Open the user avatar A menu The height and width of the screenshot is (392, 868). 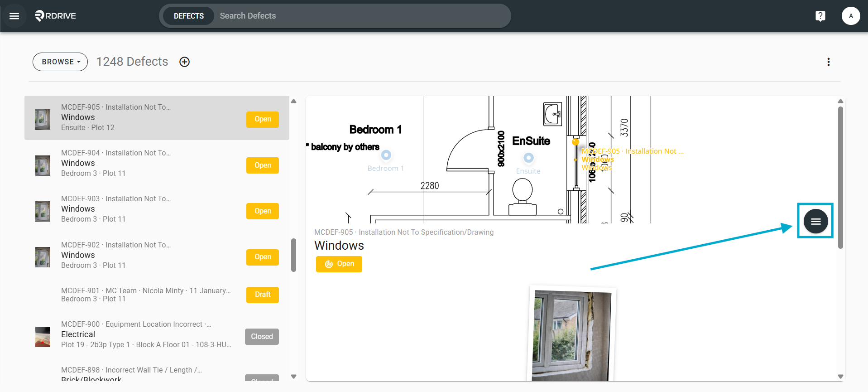[851, 16]
